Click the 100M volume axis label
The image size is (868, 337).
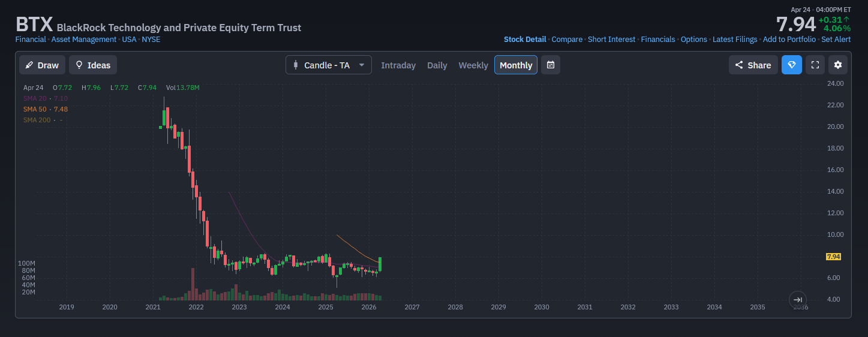point(26,264)
